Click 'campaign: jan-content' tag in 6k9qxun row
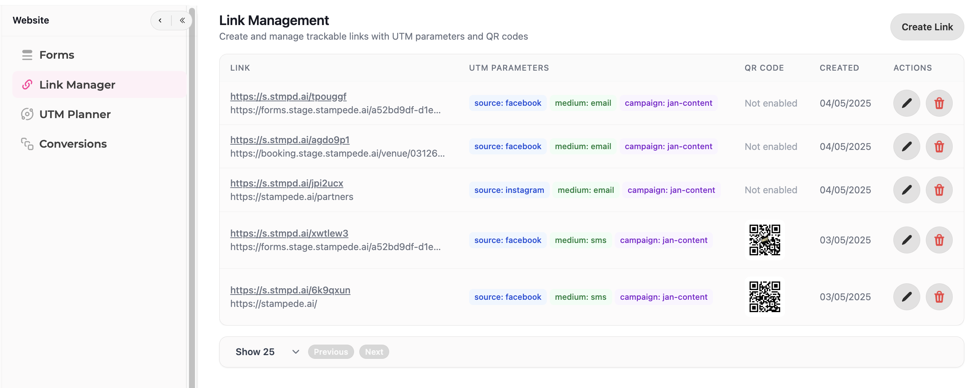Screen dimensions: 980x388 pyautogui.click(x=663, y=297)
